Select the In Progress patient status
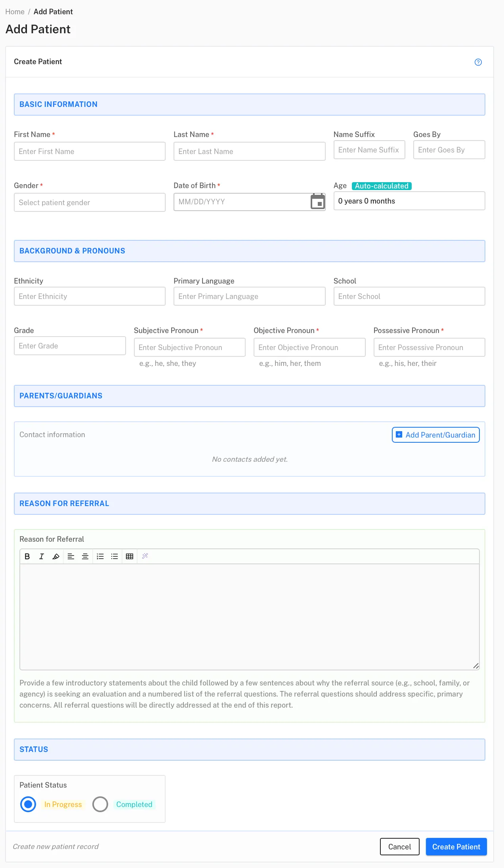504x868 pixels. point(28,804)
